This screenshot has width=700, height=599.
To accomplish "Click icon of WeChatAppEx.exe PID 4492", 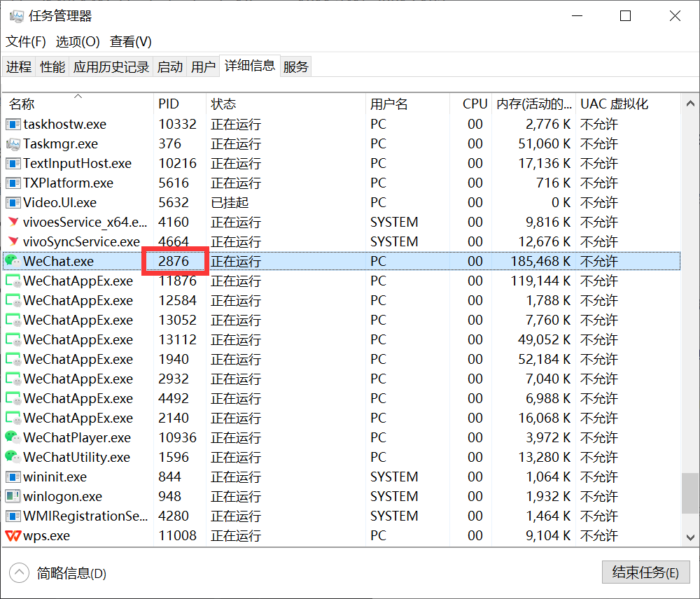I will (13, 399).
